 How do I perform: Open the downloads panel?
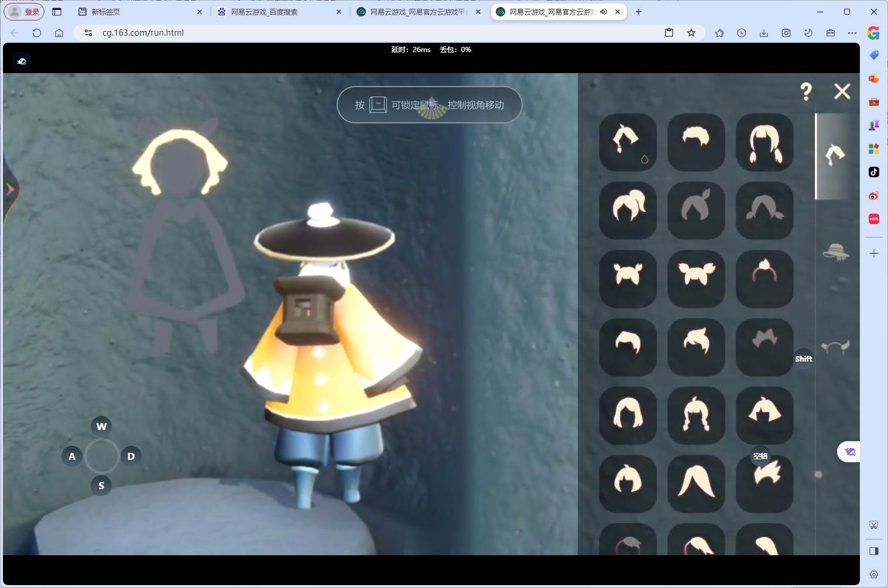(764, 33)
